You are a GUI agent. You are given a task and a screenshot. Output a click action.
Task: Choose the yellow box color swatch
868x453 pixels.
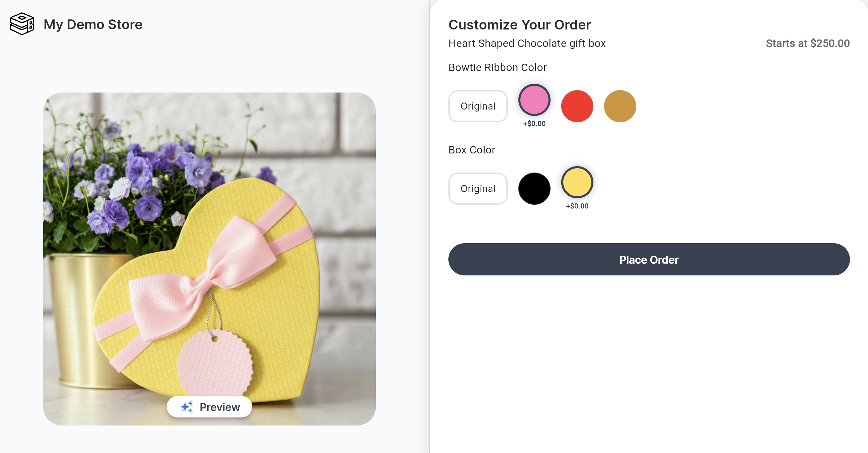pyautogui.click(x=577, y=182)
